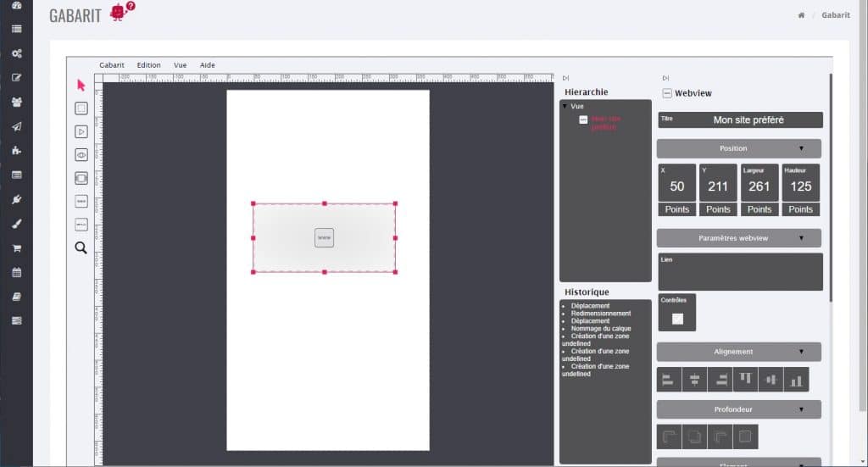The image size is (868, 467).
Task: Open the paper-plane sidebar icon
Action: [x=17, y=126]
